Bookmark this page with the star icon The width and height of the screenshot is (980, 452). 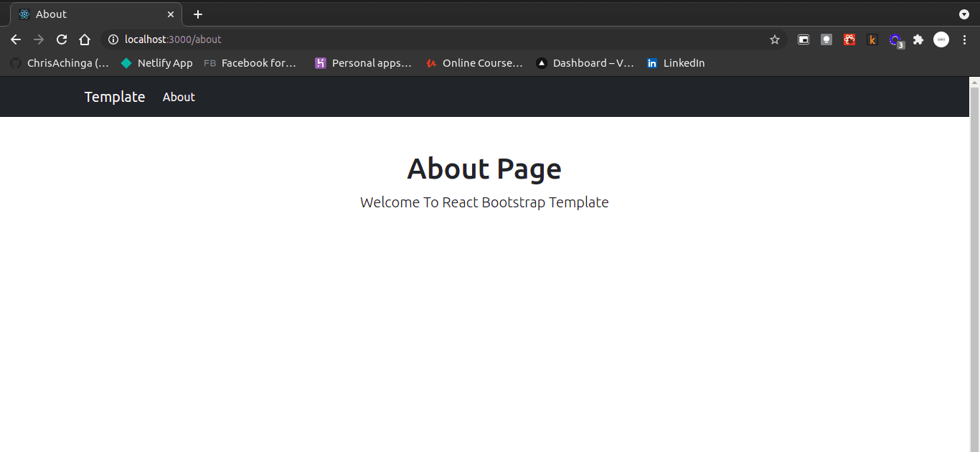(775, 39)
